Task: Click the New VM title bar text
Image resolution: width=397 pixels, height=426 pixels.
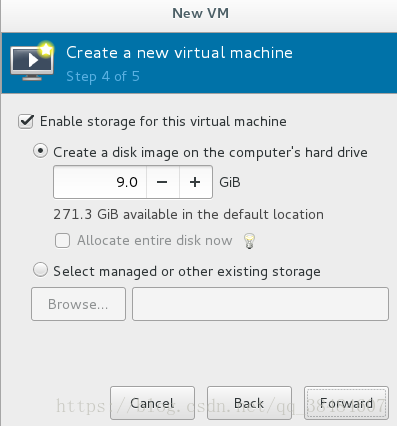Action: tap(200, 14)
